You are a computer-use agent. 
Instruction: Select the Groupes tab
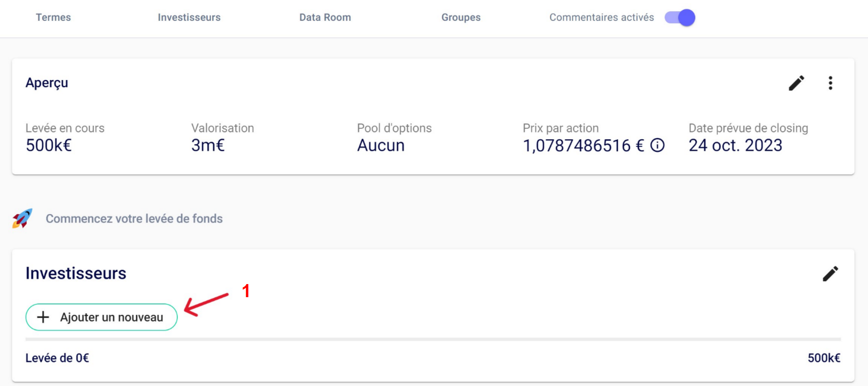click(x=461, y=18)
